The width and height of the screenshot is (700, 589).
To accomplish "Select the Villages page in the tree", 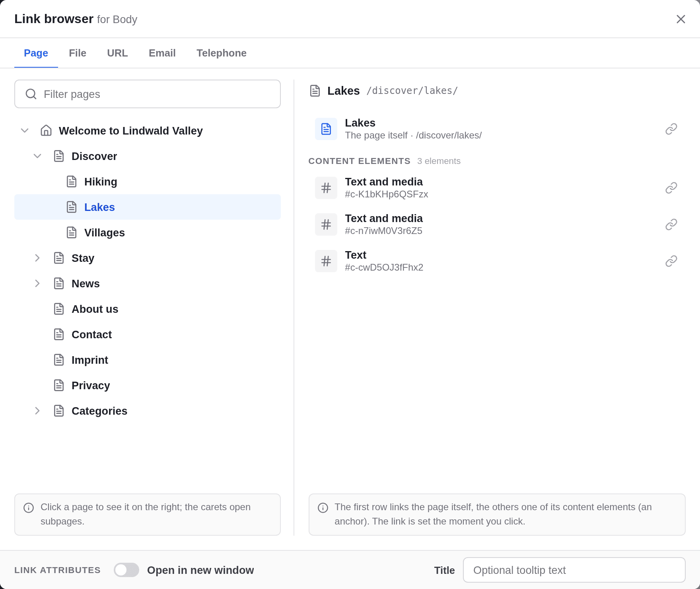I will [x=148, y=232].
